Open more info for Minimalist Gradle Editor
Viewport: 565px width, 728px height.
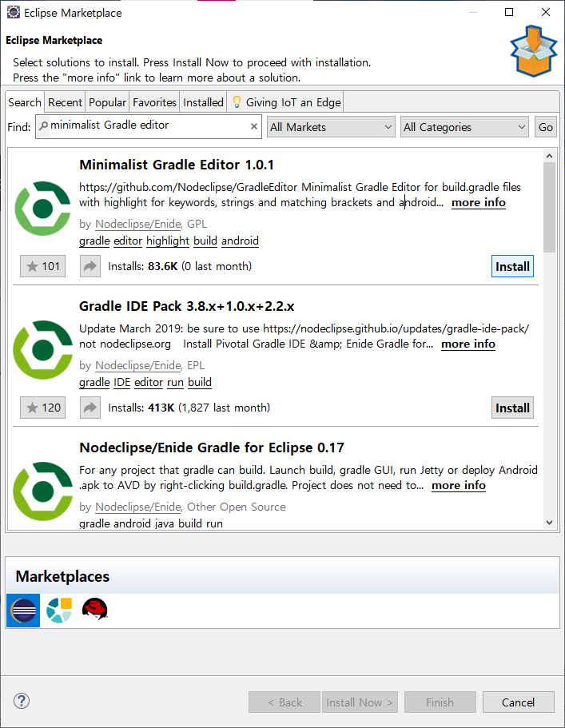point(479,202)
